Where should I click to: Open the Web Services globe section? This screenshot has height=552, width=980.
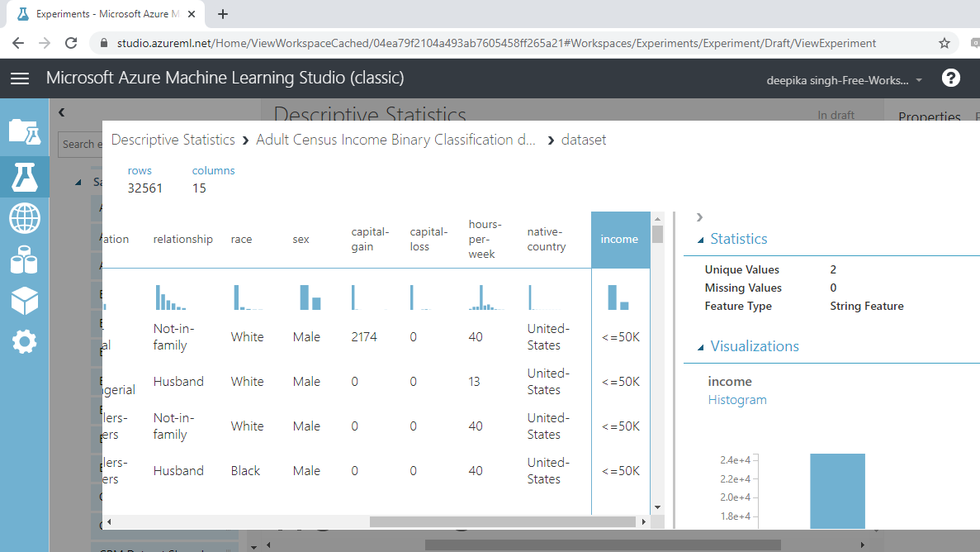pyautogui.click(x=25, y=218)
